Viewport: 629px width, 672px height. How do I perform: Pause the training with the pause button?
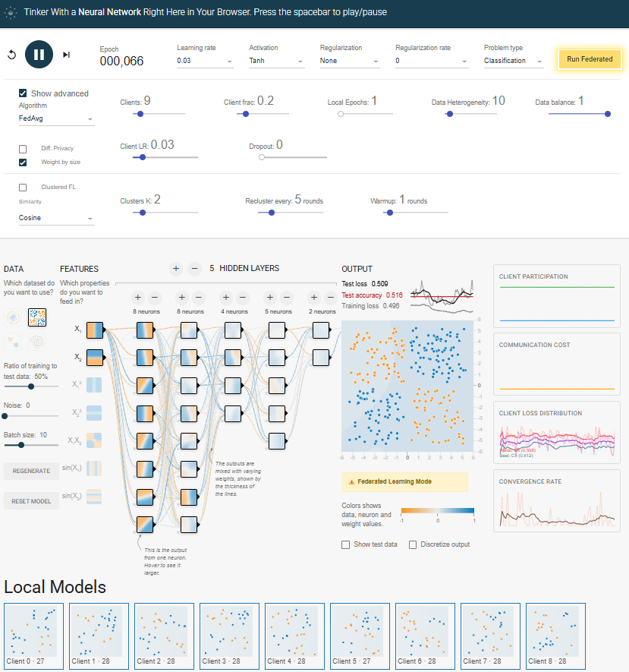coord(39,55)
